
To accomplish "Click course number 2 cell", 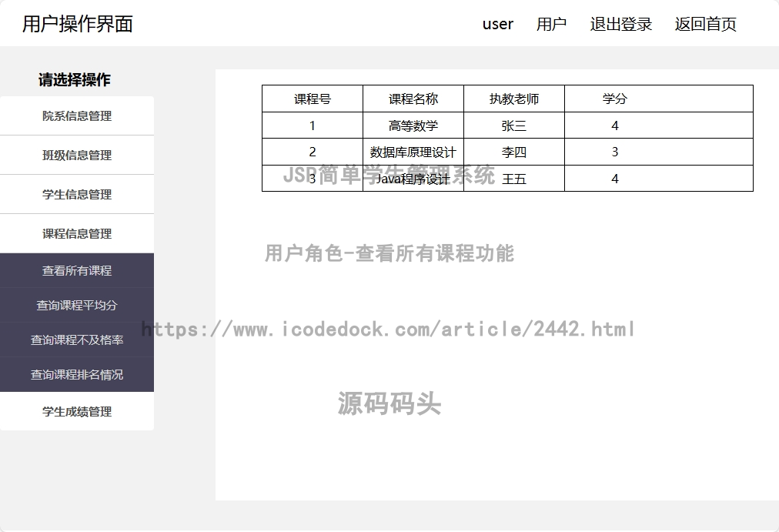I will point(313,152).
